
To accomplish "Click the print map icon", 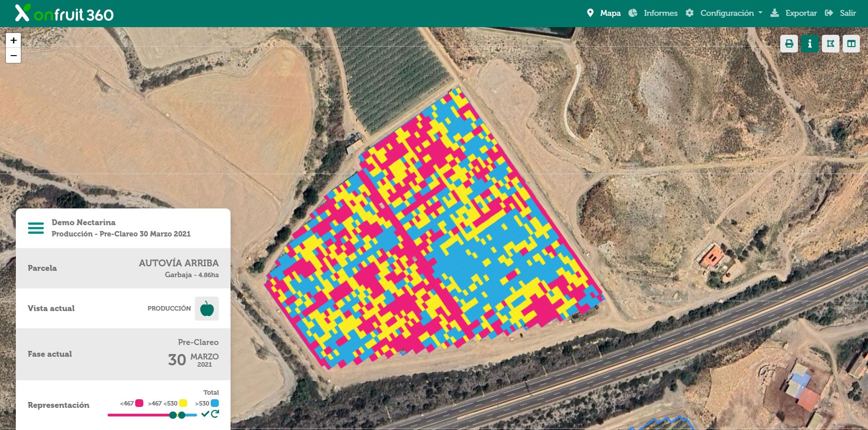I will 789,44.
